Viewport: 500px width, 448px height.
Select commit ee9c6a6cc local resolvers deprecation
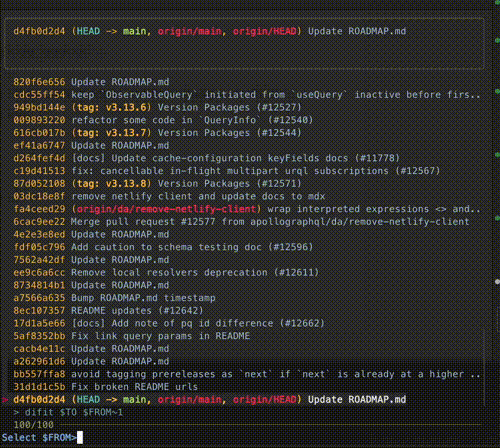[166, 272]
